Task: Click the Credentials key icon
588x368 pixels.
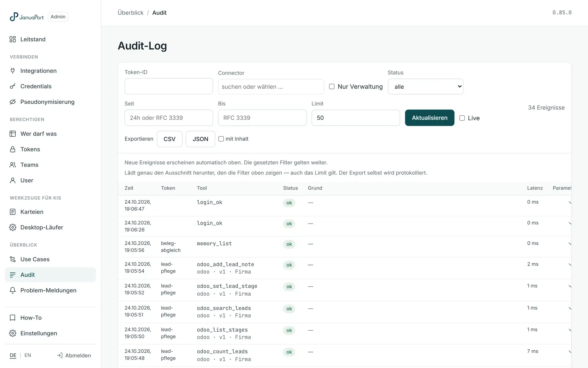Action: (x=13, y=86)
